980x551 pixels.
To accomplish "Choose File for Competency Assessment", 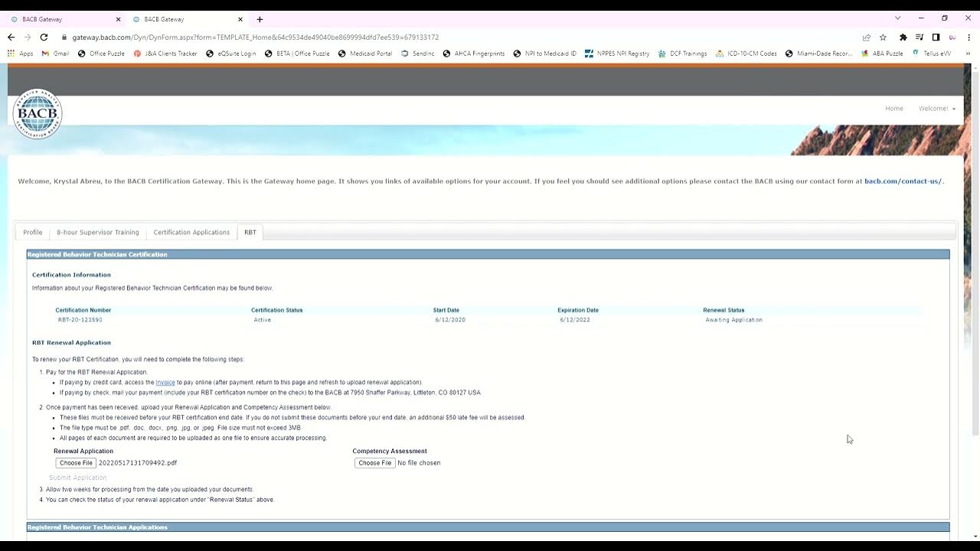I will coord(375,463).
